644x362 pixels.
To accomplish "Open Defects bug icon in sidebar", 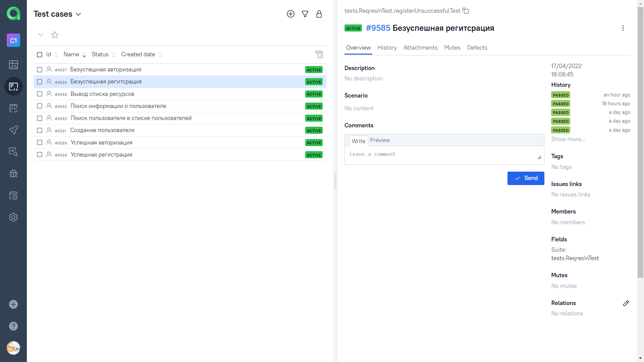I will pos(13,174).
